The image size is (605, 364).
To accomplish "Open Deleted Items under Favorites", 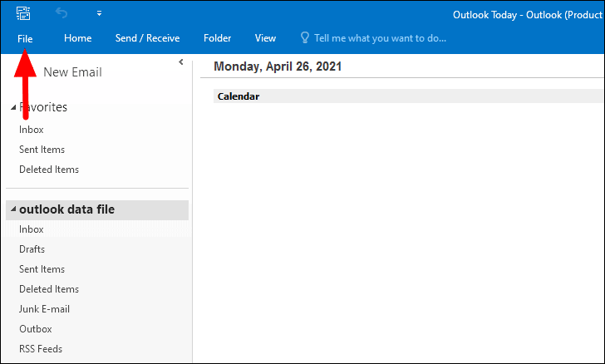I will [49, 170].
